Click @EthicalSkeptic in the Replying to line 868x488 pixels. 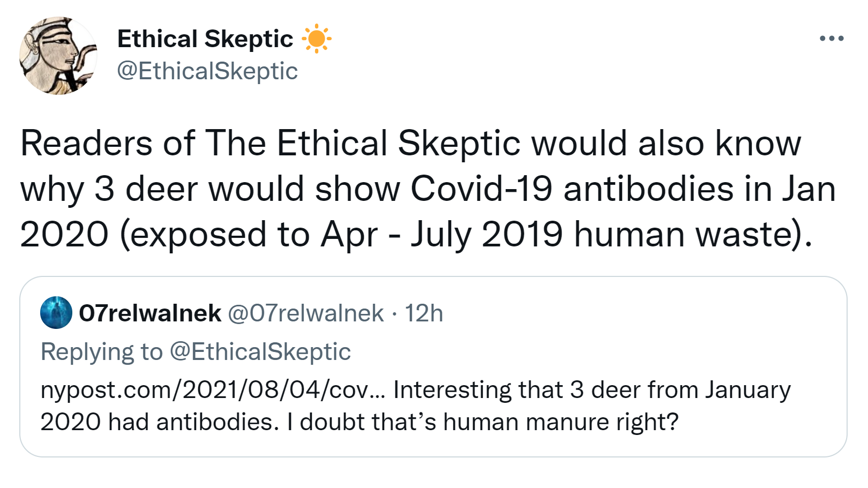point(260,352)
